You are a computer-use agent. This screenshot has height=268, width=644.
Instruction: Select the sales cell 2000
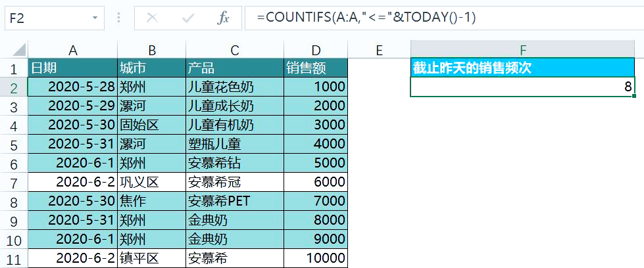(x=316, y=106)
